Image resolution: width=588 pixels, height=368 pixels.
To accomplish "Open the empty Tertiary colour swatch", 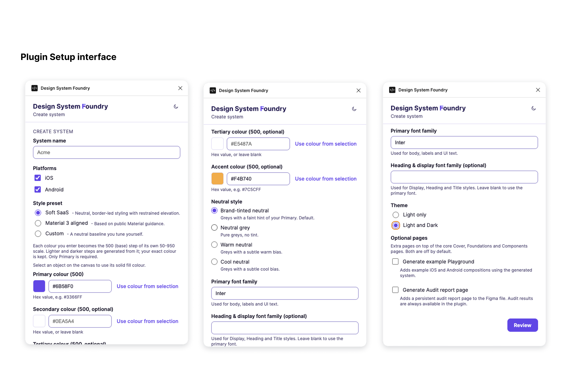I will (x=217, y=144).
